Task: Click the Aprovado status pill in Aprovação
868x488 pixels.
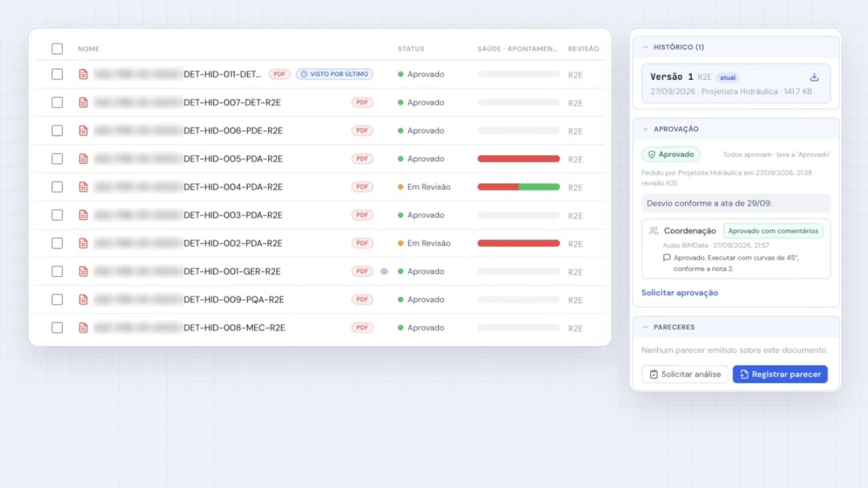Action: [x=671, y=155]
